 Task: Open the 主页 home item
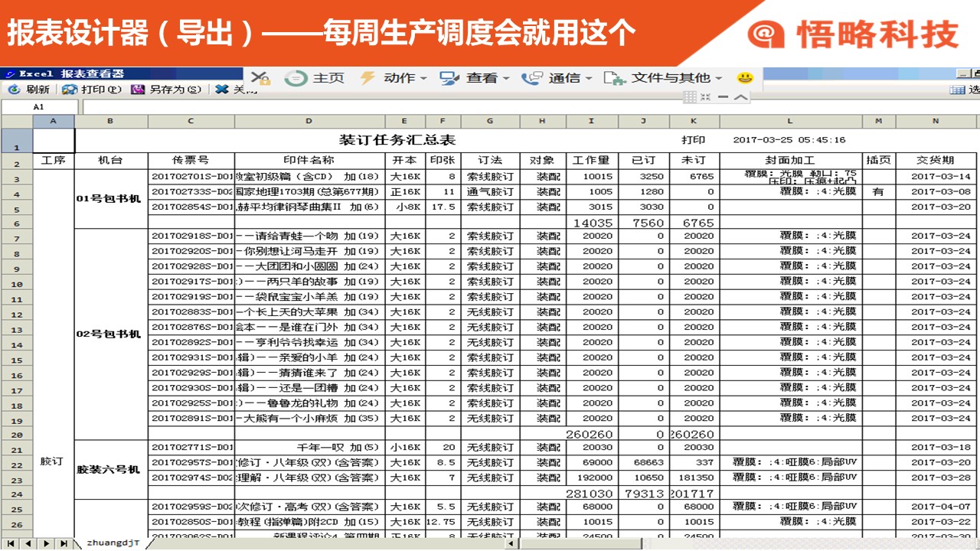(x=315, y=78)
